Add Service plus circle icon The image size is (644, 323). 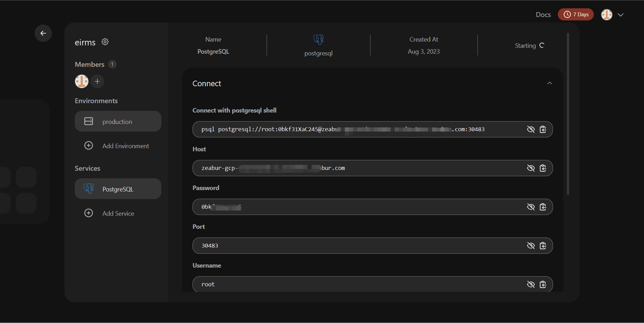pos(89,213)
